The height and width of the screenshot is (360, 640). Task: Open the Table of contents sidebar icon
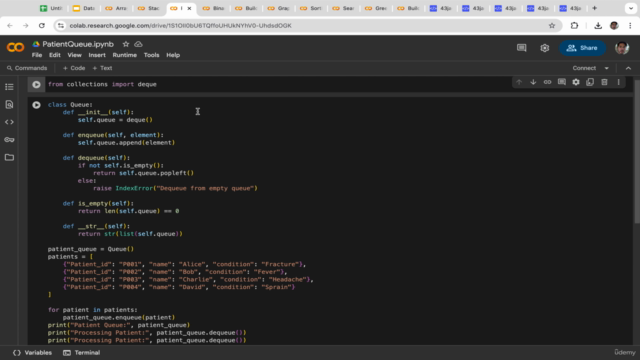(x=9, y=87)
